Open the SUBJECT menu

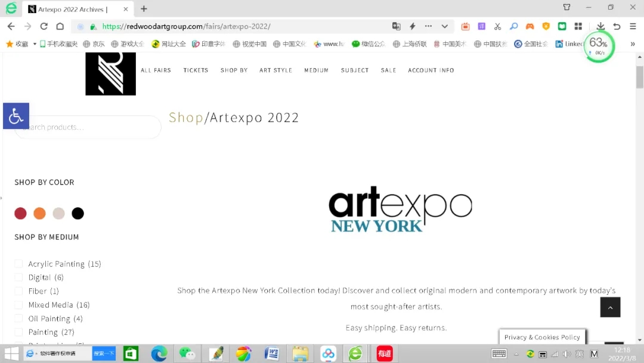click(x=355, y=70)
